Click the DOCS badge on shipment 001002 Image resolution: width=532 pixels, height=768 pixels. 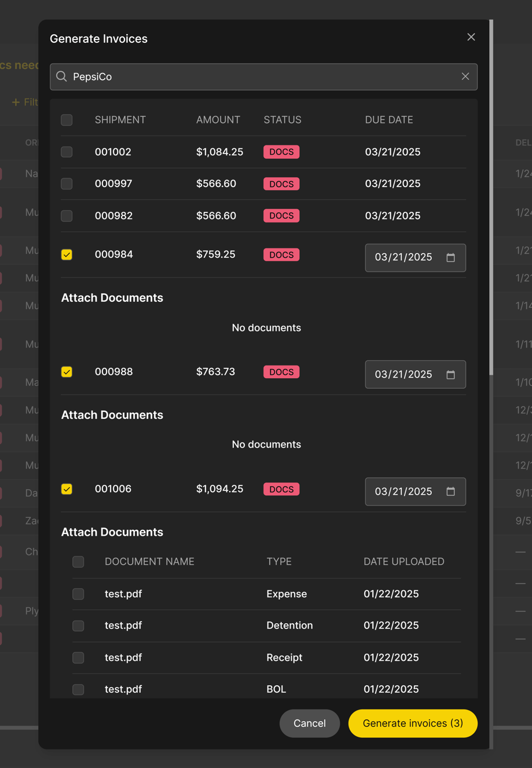(x=281, y=151)
